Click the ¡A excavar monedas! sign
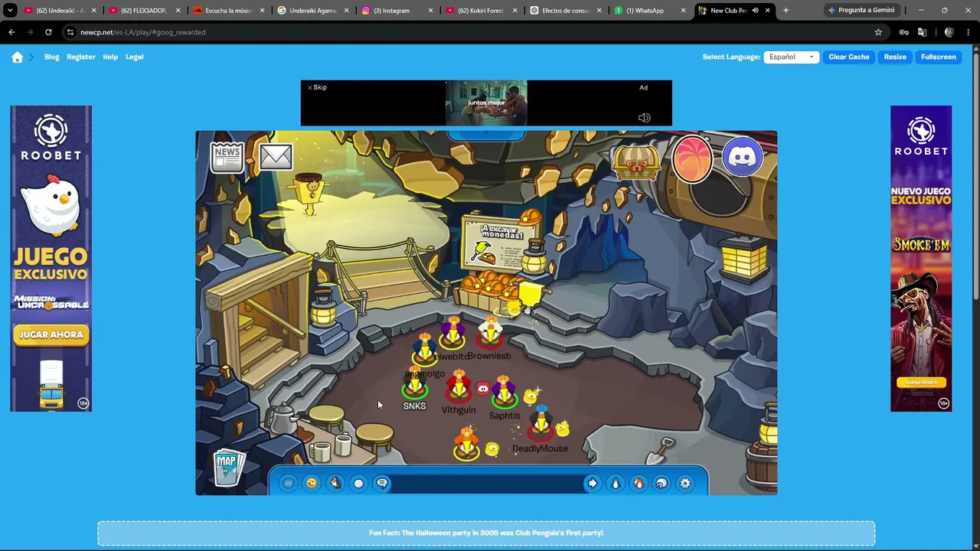The width and height of the screenshot is (980, 551). [x=501, y=243]
